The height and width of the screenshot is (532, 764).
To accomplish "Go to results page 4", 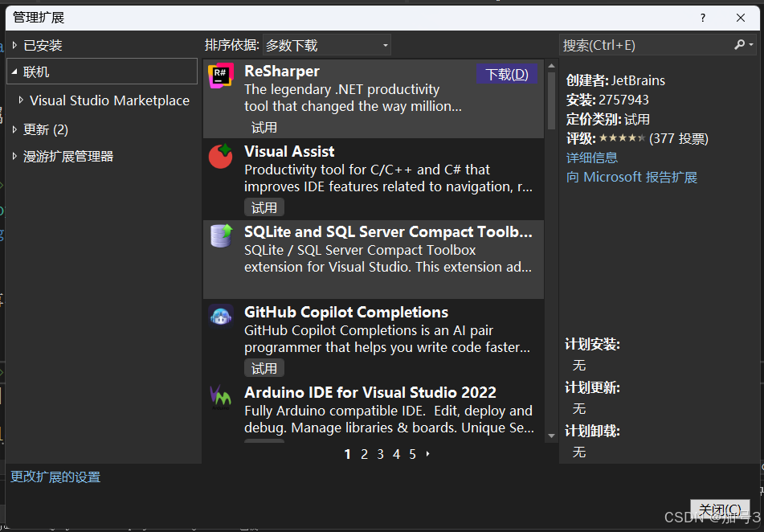I will (x=397, y=455).
